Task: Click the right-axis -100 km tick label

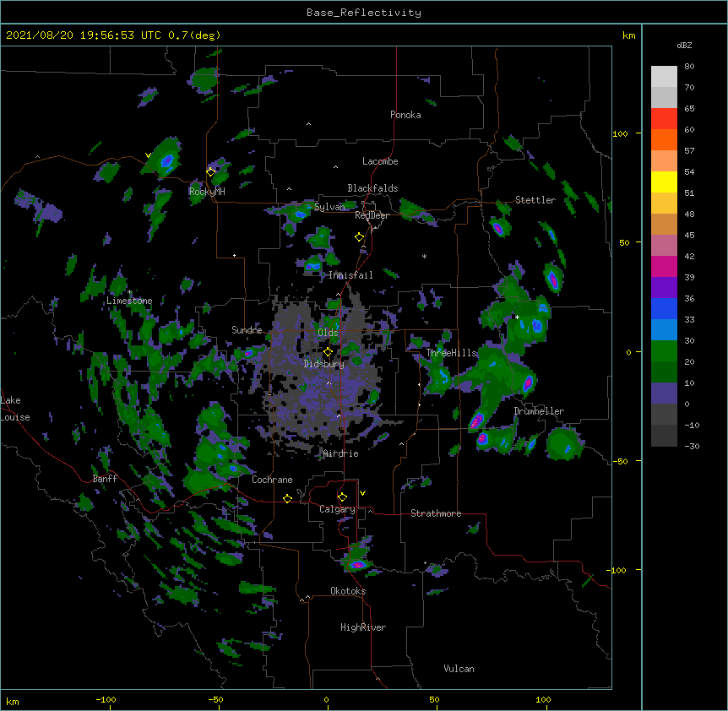Action: coord(617,570)
